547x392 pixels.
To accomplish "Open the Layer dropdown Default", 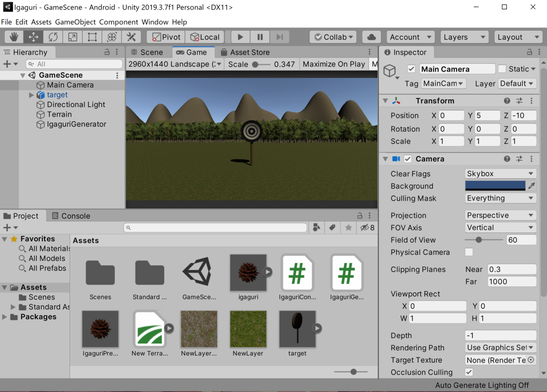I will 517,83.
